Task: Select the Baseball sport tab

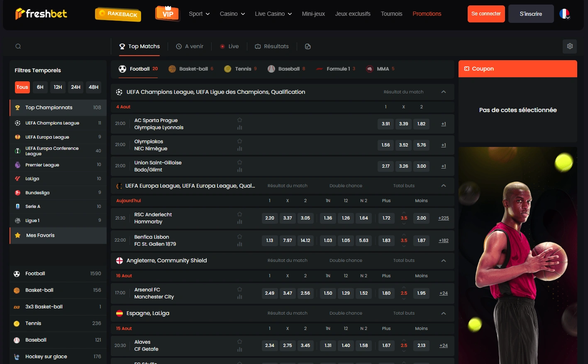Action: point(286,69)
